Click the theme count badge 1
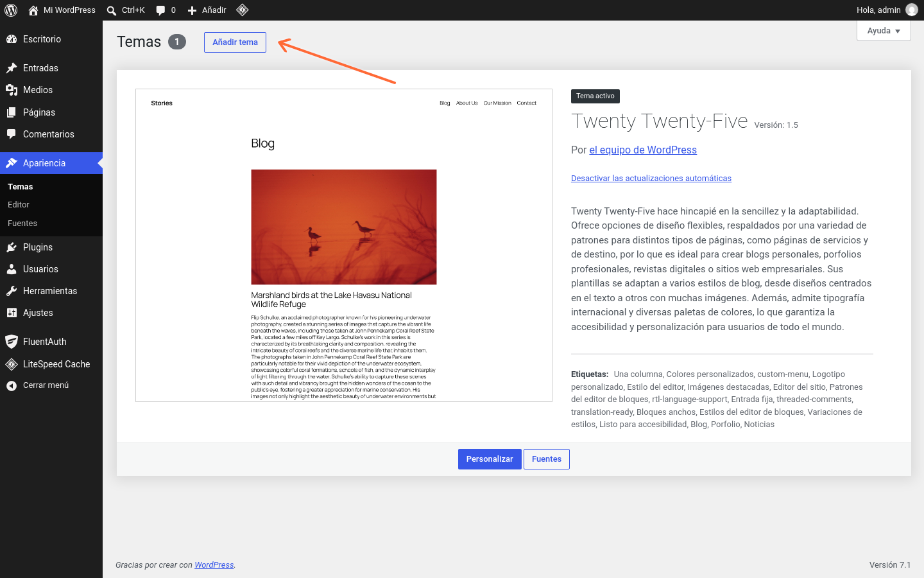 tap(177, 42)
